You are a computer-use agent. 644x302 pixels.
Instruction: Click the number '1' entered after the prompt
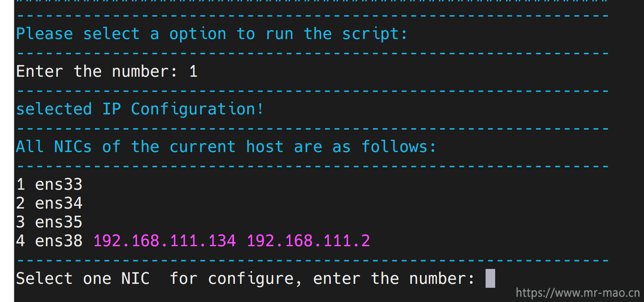pyautogui.click(x=193, y=71)
